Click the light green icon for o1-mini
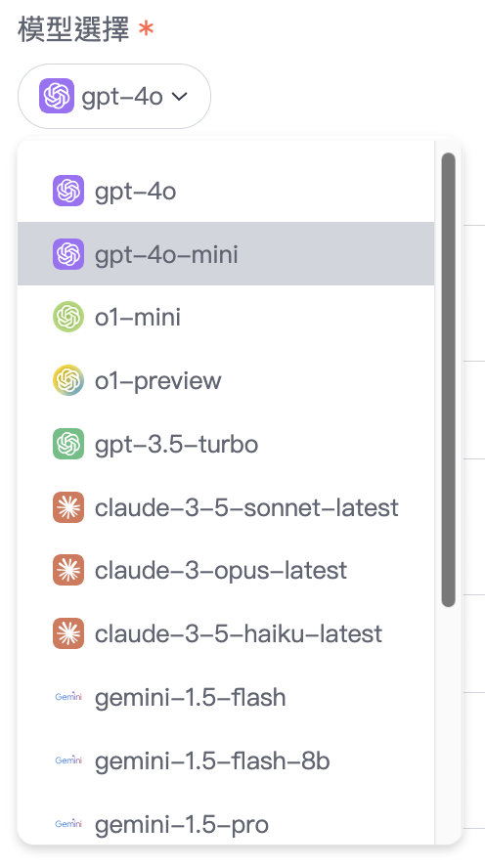 pyautogui.click(x=68, y=318)
